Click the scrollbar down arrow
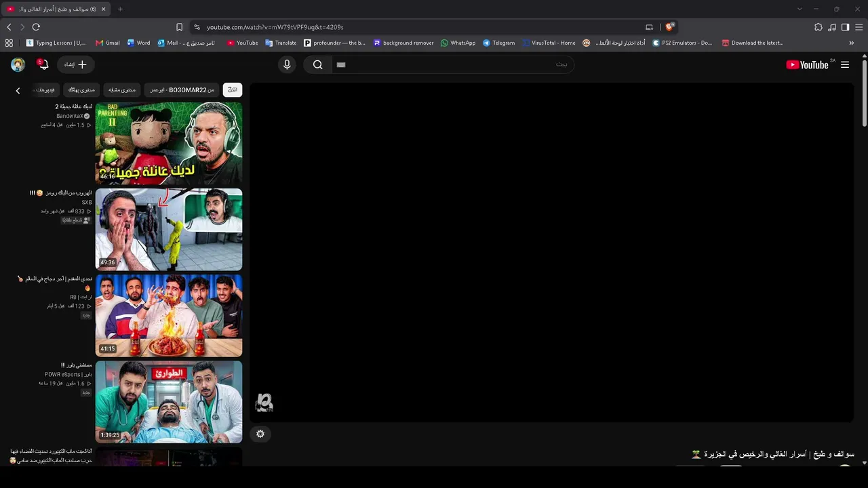Screen dimensions: 868x488 865,462
